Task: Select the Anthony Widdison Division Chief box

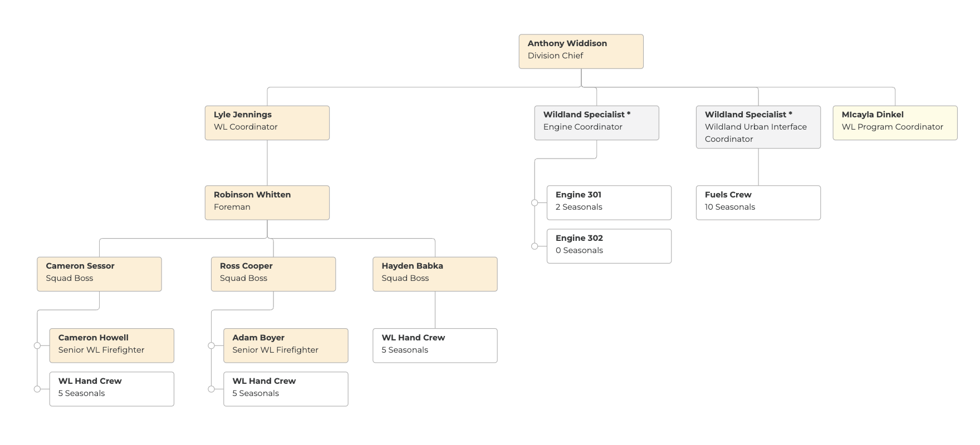Action: 581,51
